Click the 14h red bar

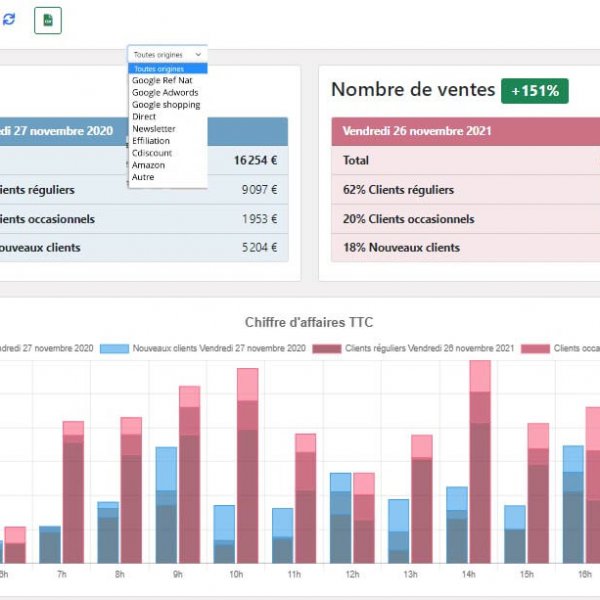point(480,461)
